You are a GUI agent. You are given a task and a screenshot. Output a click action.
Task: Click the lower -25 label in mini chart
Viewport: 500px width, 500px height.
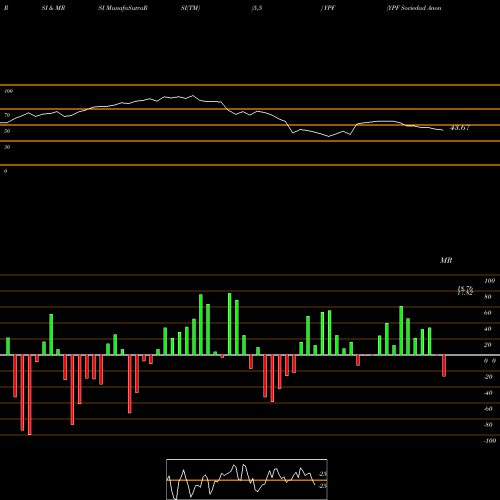coord(322,486)
